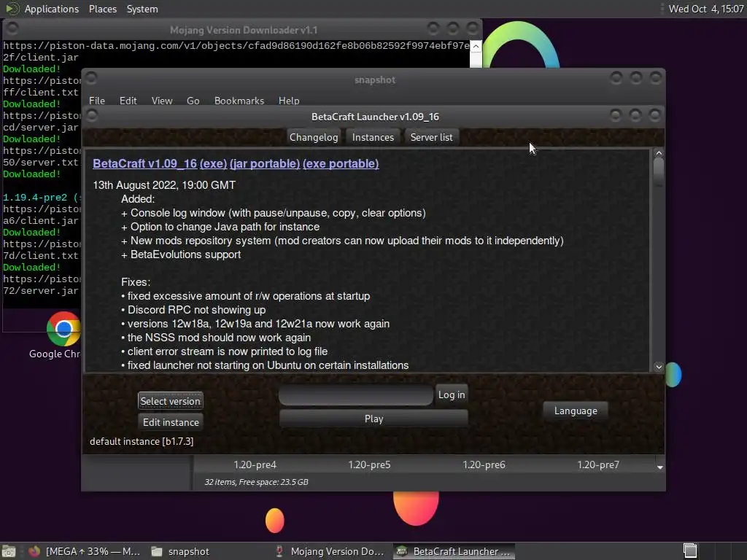
Task: Click the workspace switcher icon in bottom panel
Action: [690, 551]
